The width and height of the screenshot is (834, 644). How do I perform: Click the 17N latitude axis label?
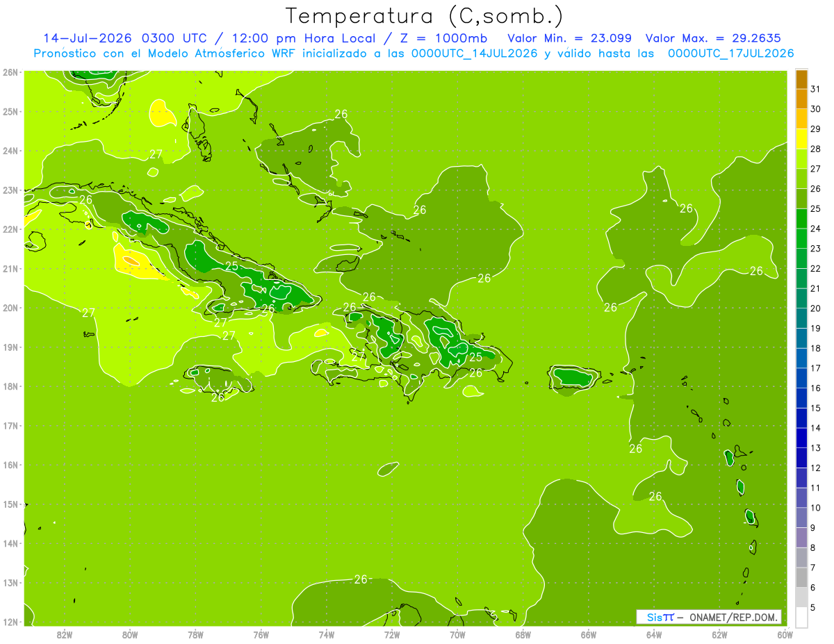click(x=10, y=425)
